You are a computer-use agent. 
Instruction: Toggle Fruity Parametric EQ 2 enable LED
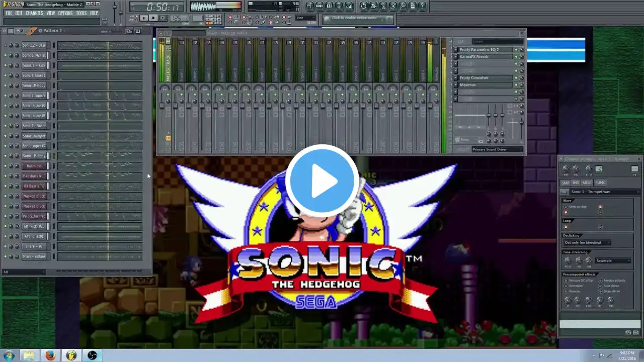click(516, 50)
